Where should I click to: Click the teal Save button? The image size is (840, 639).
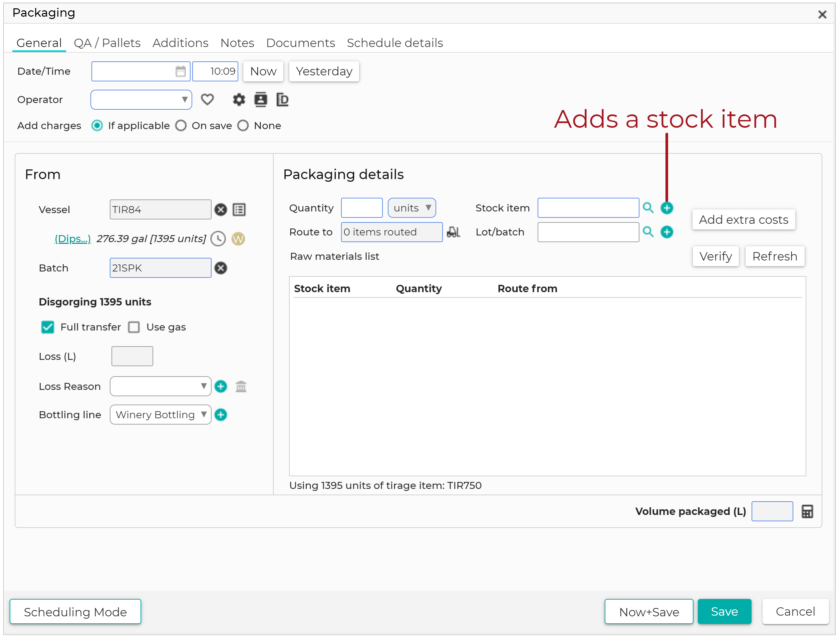(x=725, y=612)
